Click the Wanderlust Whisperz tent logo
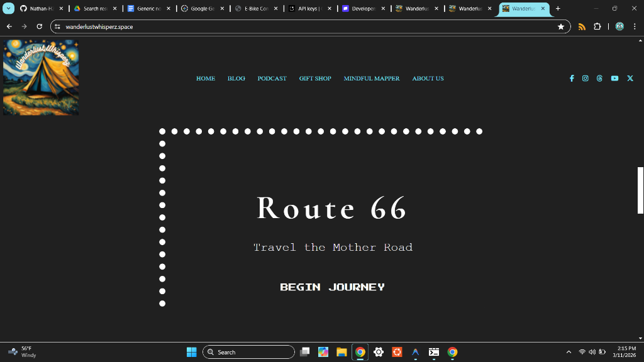The height and width of the screenshot is (362, 644). (x=41, y=77)
